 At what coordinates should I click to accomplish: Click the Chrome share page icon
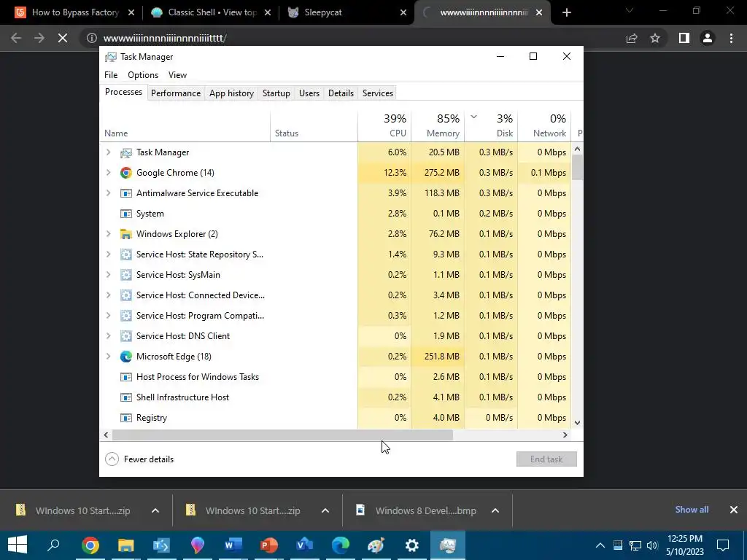632,38
